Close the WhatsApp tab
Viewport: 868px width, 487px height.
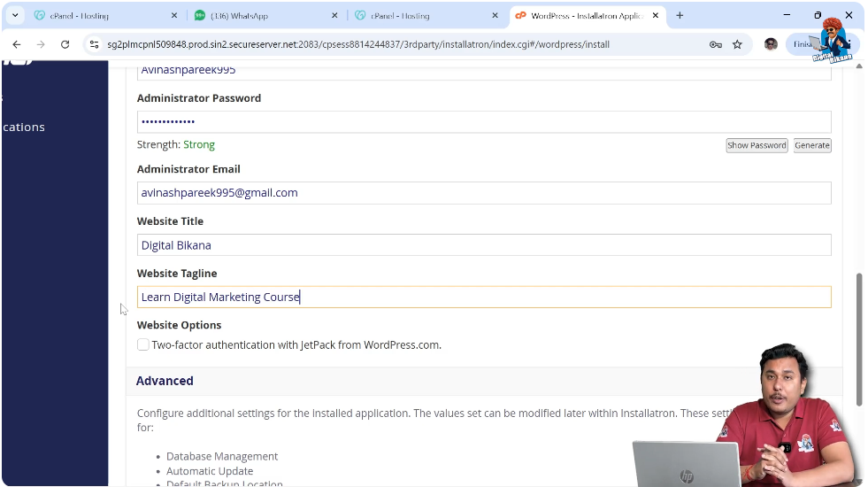pyautogui.click(x=334, y=16)
